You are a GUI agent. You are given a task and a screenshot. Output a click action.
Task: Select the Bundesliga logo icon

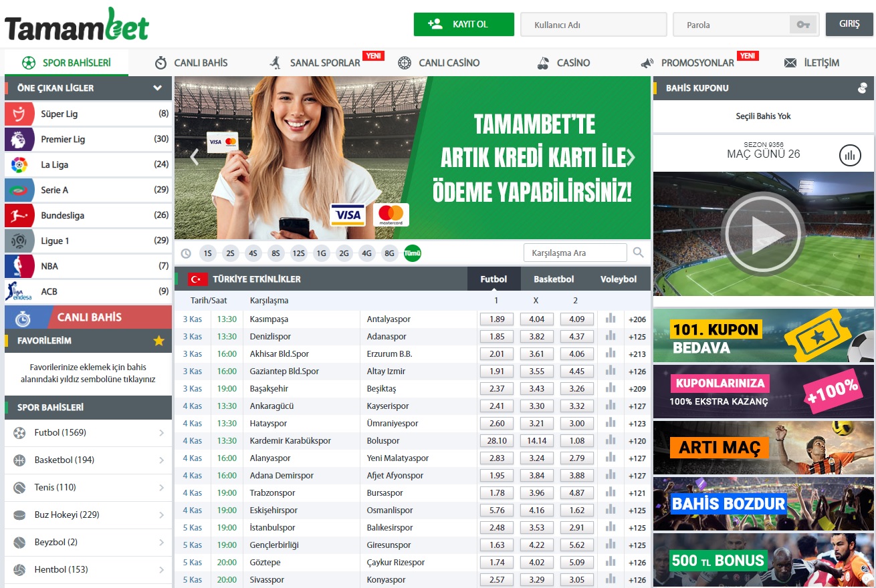tap(19, 215)
